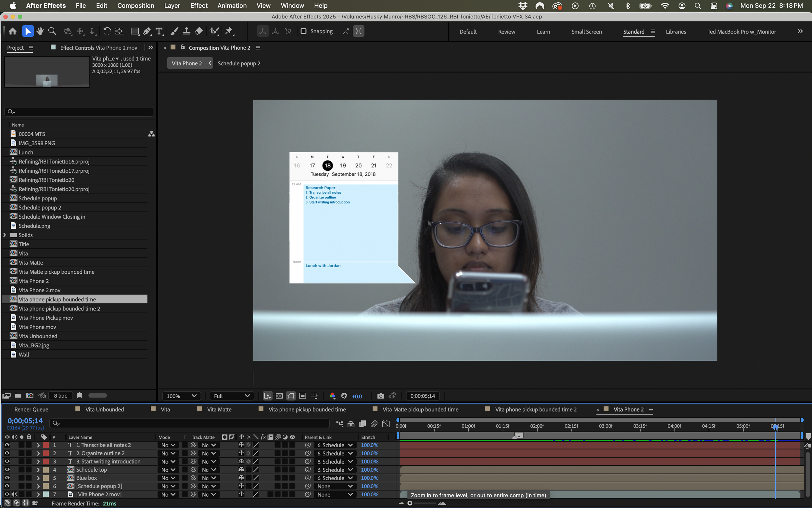
Task: Expand layer 1 Transcribe all notes 2 properties
Action: tap(38, 445)
